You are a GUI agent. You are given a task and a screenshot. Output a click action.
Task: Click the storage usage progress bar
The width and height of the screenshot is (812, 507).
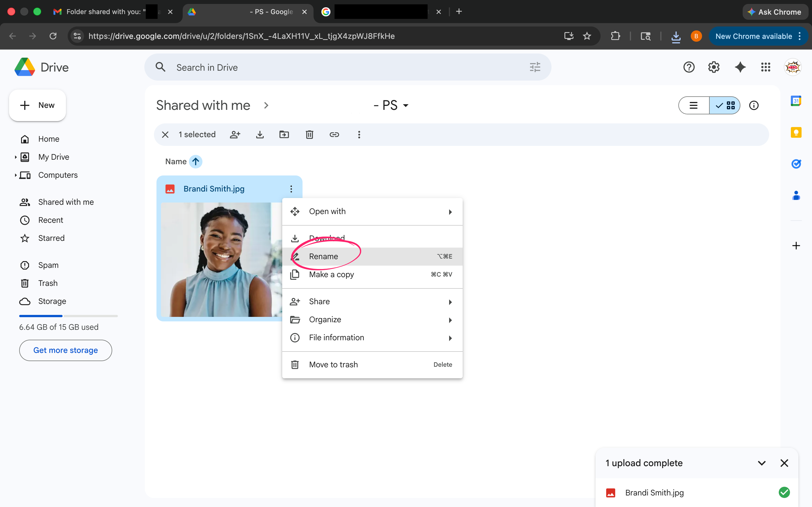(68, 316)
